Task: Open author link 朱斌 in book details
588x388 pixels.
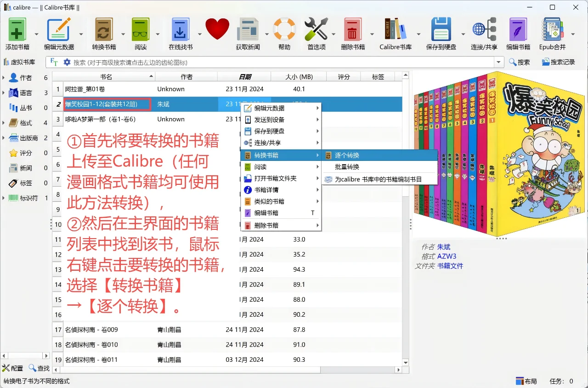Action: 444,247
